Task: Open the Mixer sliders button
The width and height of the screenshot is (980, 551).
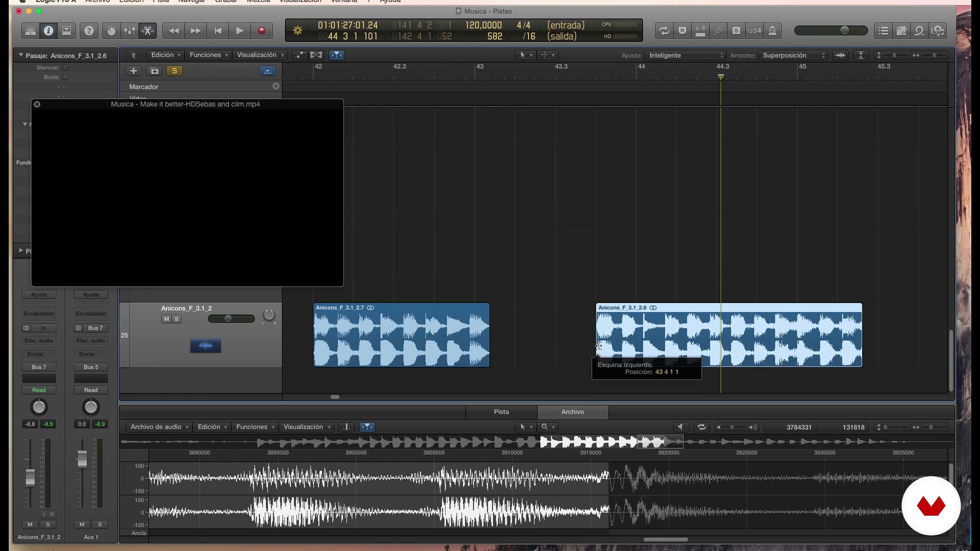Action: [x=130, y=31]
